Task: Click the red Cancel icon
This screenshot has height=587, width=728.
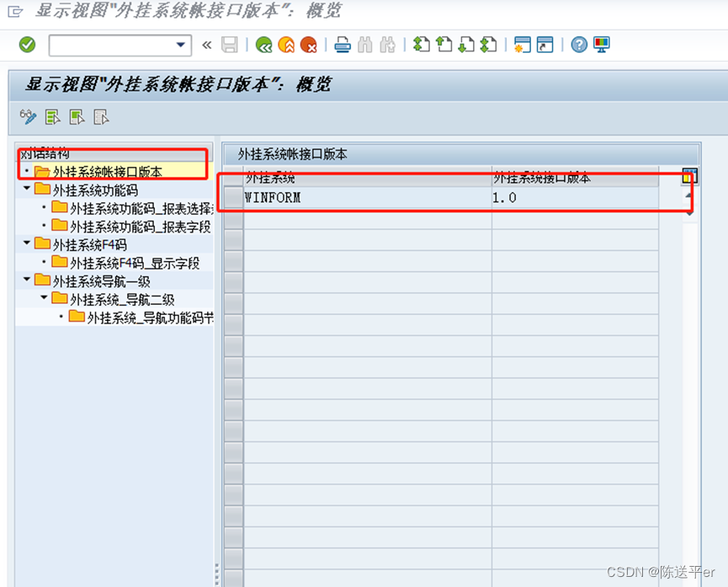Action: click(x=309, y=45)
